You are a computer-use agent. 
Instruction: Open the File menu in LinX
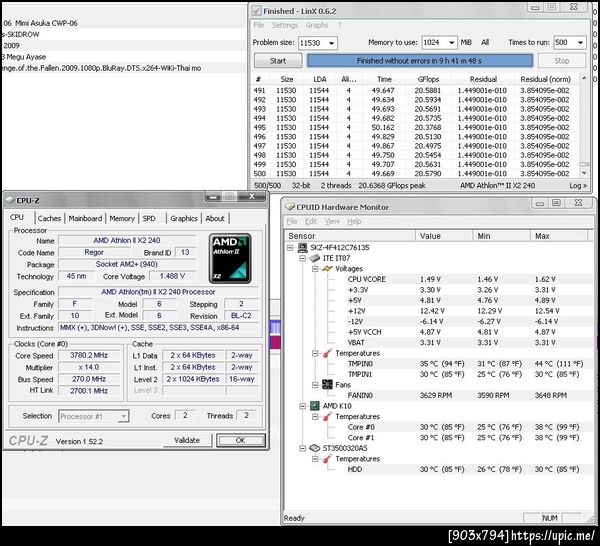pos(259,25)
